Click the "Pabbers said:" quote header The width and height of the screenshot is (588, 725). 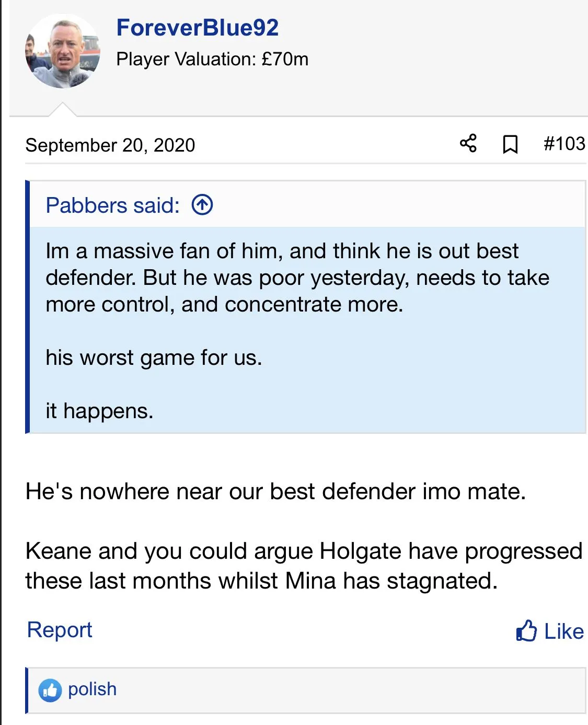tap(112, 205)
